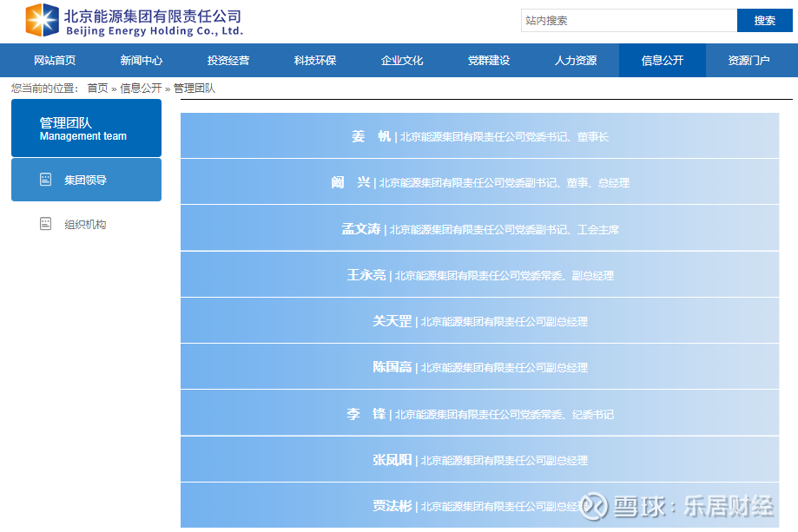798x532 pixels.
Task: Navigate to 企业文化 section
Action: coord(402,61)
